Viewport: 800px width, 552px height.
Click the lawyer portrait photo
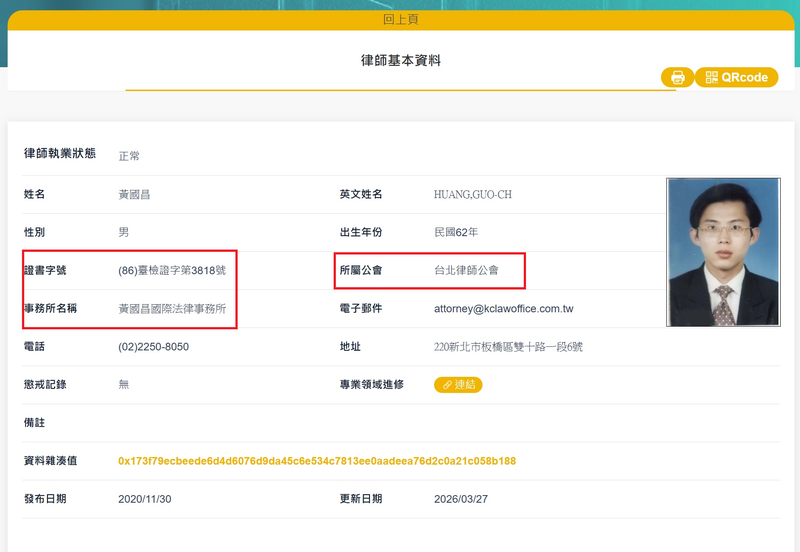(x=723, y=252)
